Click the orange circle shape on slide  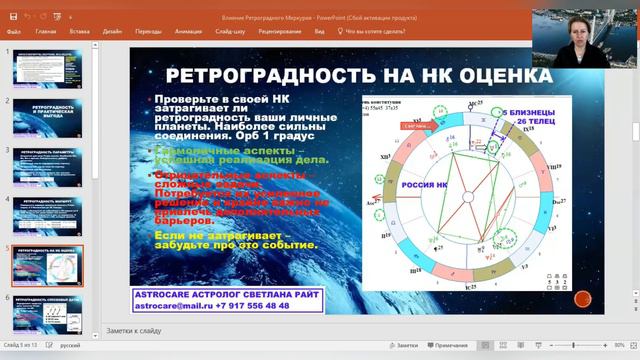pos(582,299)
